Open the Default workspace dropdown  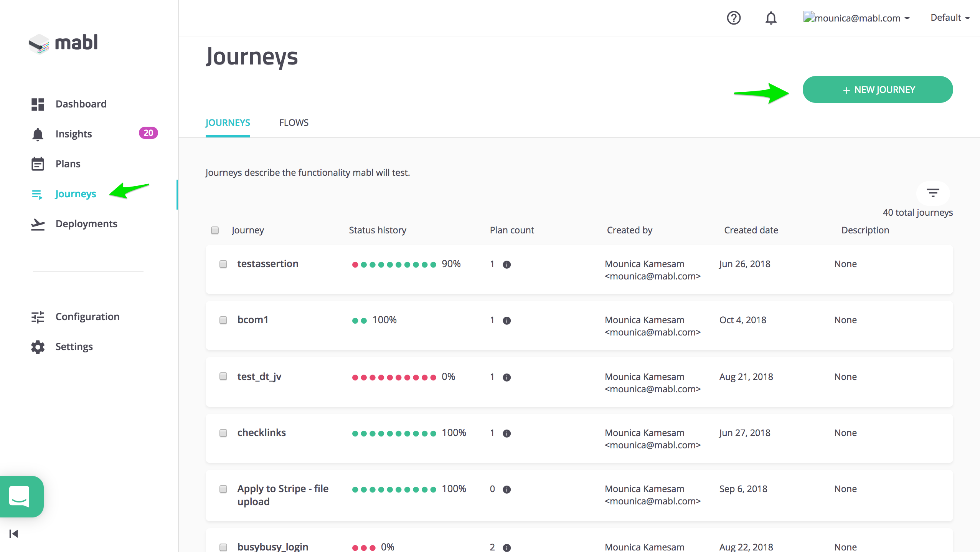tap(950, 18)
